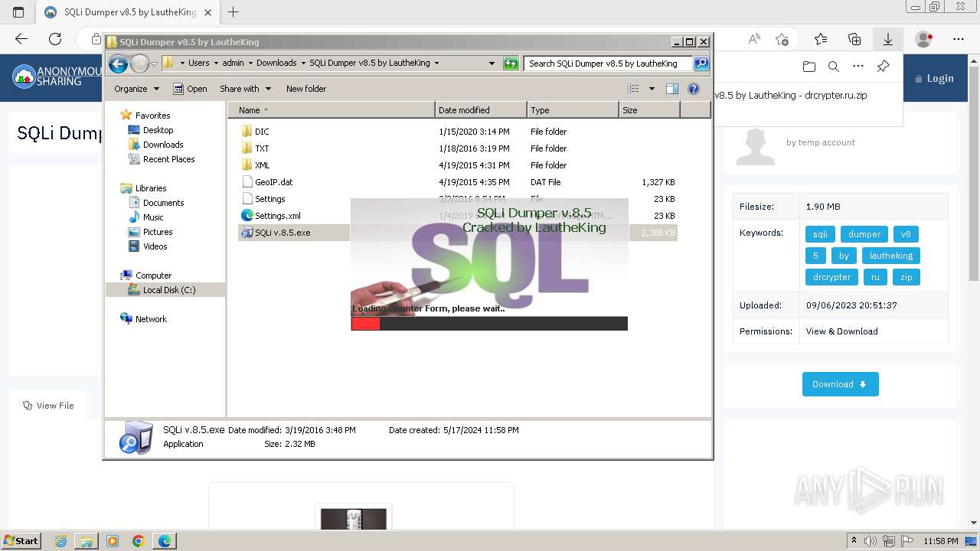Click the Explorer help icon
The image size is (980, 551).
(694, 89)
